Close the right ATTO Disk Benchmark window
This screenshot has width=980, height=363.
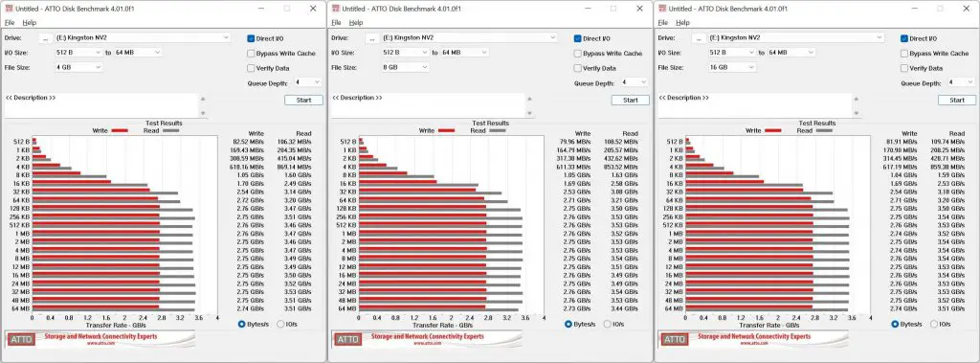pyautogui.click(x=966, y=9)
